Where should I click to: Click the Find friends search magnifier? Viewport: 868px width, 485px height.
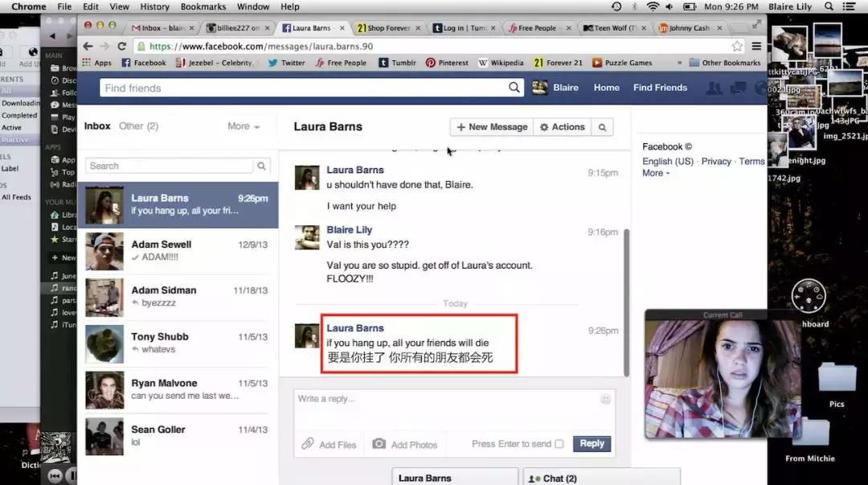coord(514,88)
